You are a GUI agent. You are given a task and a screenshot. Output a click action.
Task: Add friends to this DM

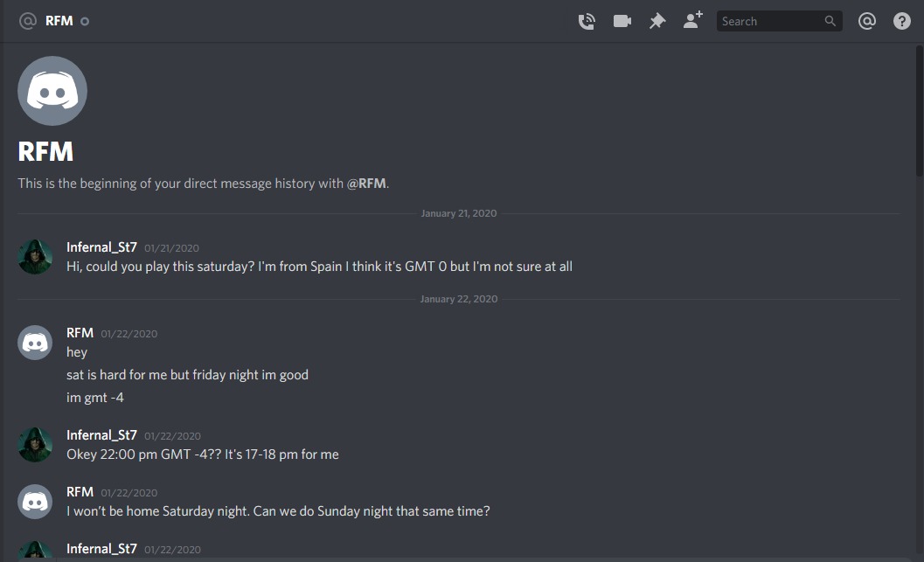point(692,21)
